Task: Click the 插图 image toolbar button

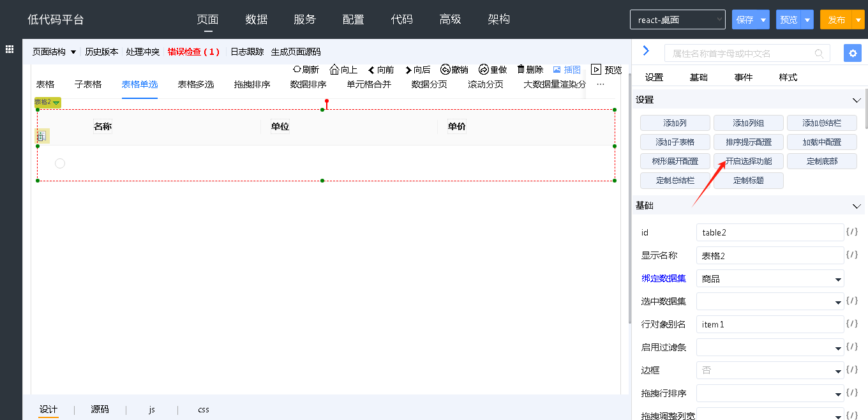Action: [x=567, y=70]
